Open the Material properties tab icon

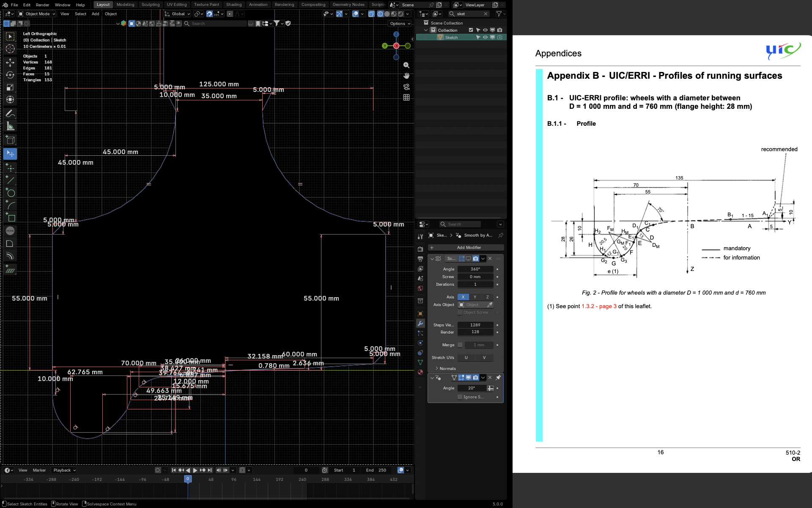[420, 372]
